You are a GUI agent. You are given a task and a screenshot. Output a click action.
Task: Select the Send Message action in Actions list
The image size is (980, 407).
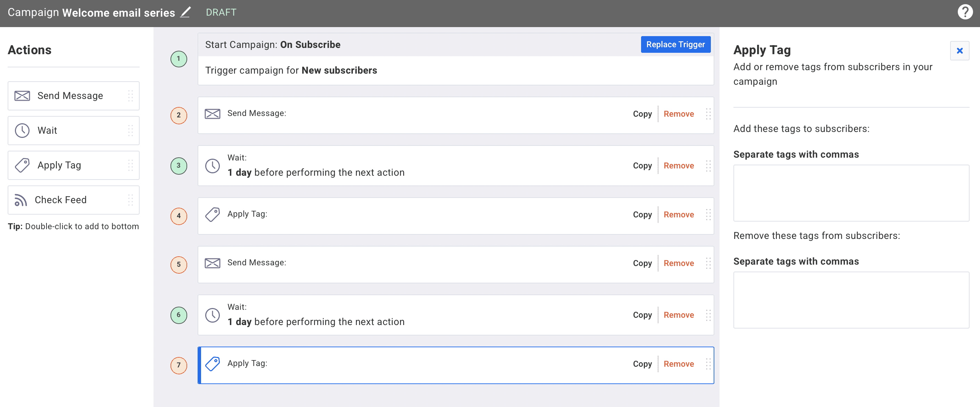coord(73,96)
